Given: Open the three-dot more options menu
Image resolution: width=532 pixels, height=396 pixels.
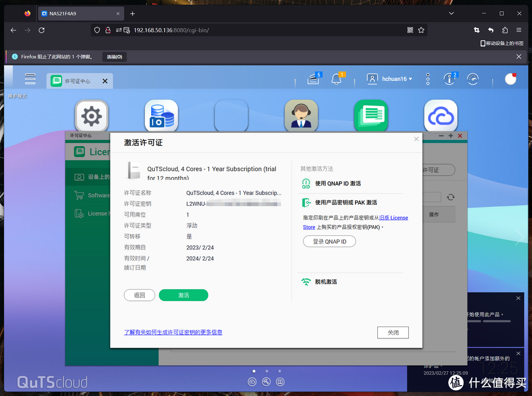Looking at the screenshot, I should click(x=428, y=79).
